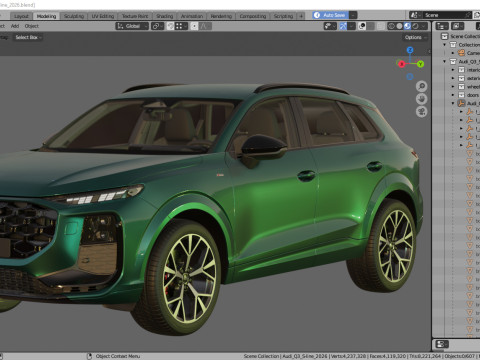Toggle viewport gizmos display
Screen dimensions: 480x360
pos(343,26)
